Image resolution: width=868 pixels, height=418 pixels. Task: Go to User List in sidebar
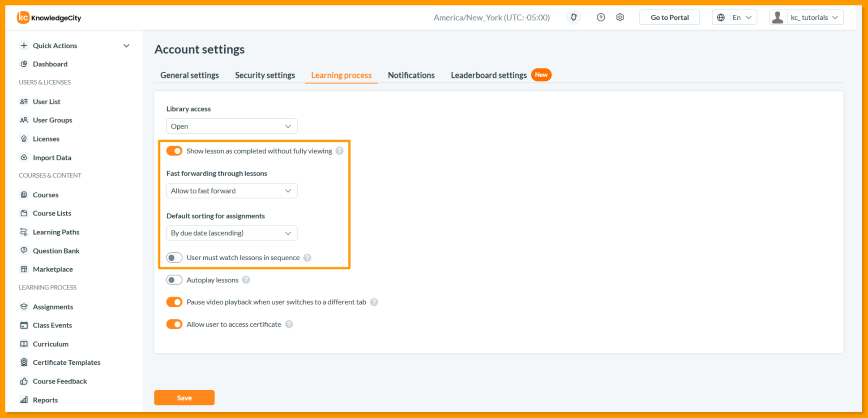[x=47, y=102]
